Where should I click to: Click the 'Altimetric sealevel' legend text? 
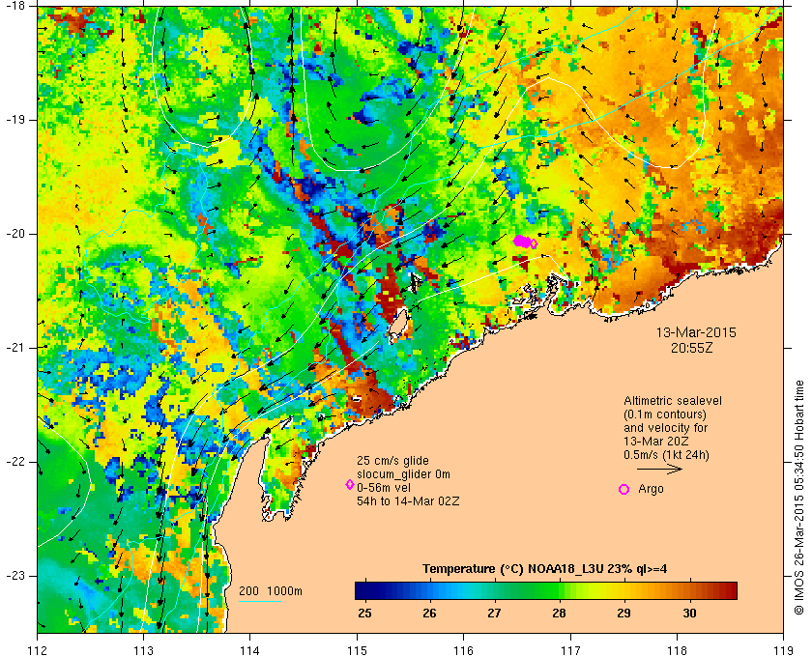[x=672, y=401]
